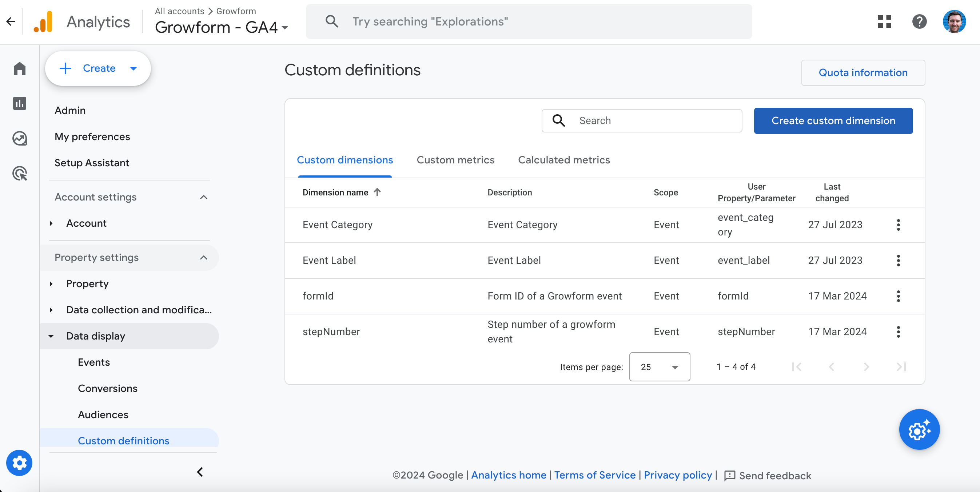This screenshot has width=980, height=492.
Task: Click the Admin gear icon at bottom left
Action: (19, 463)
